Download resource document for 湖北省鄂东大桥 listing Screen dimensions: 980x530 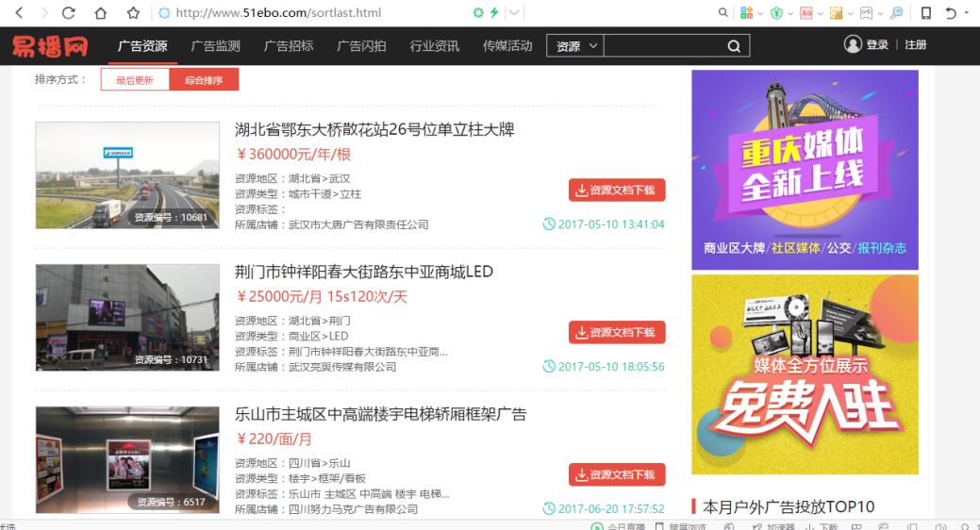[617, 190]
